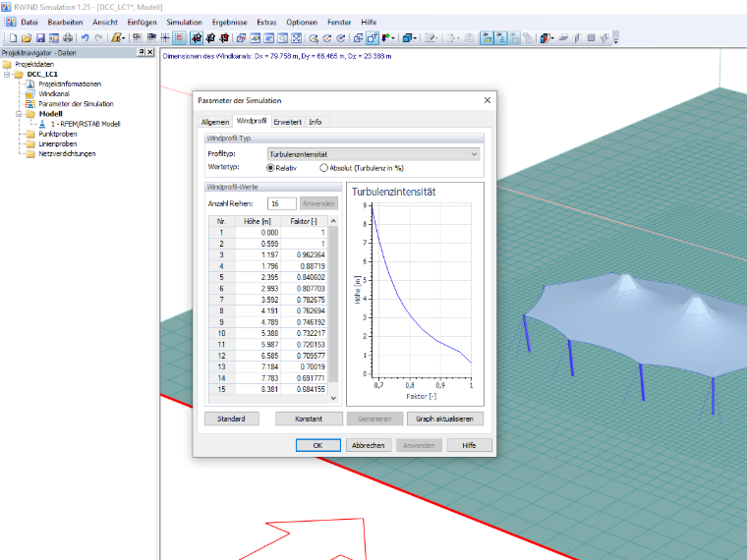Click the Konstant button

pos(309,419)
